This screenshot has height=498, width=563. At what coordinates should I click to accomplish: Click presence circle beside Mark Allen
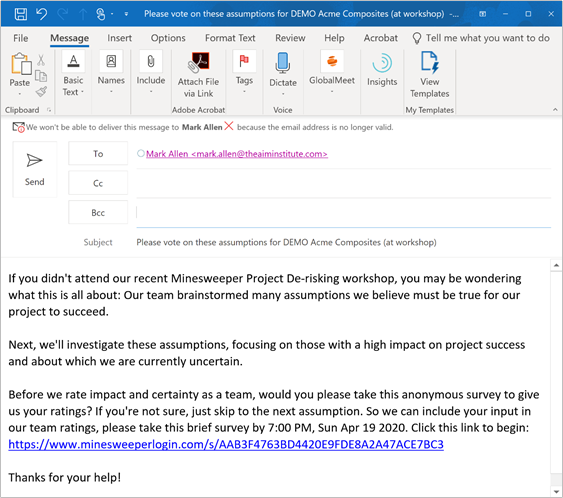click(141, 154)
